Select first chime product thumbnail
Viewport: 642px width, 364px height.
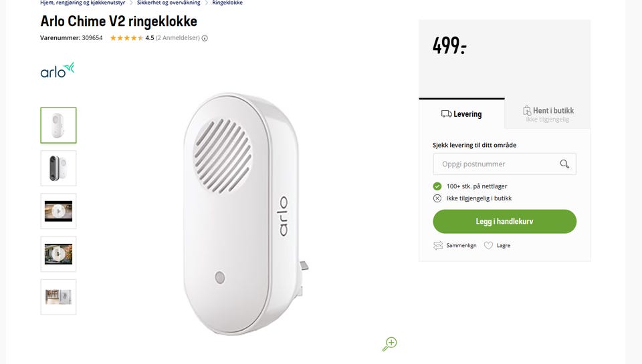[58, 125]
